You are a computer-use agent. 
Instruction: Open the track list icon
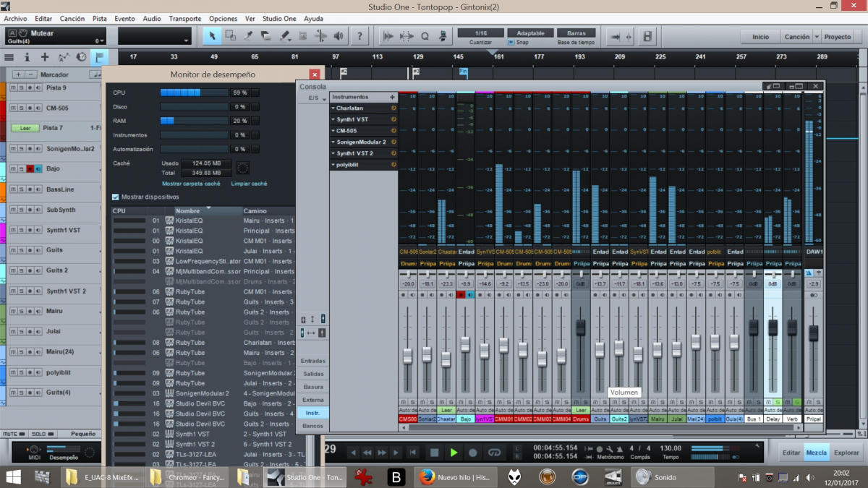point(9,57)
